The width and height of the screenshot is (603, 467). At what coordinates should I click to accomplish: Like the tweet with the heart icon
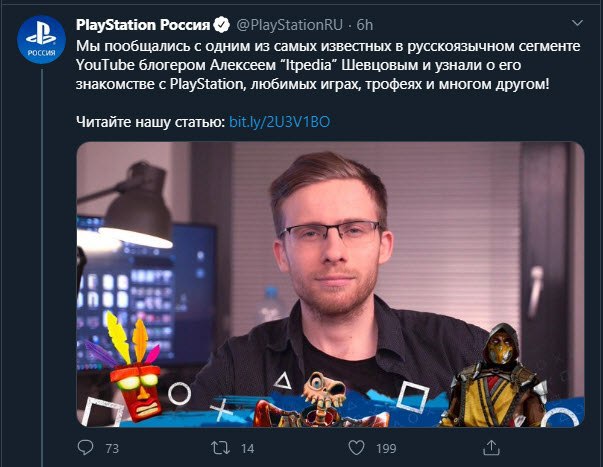pyautogui.click(x=356, y=448)
